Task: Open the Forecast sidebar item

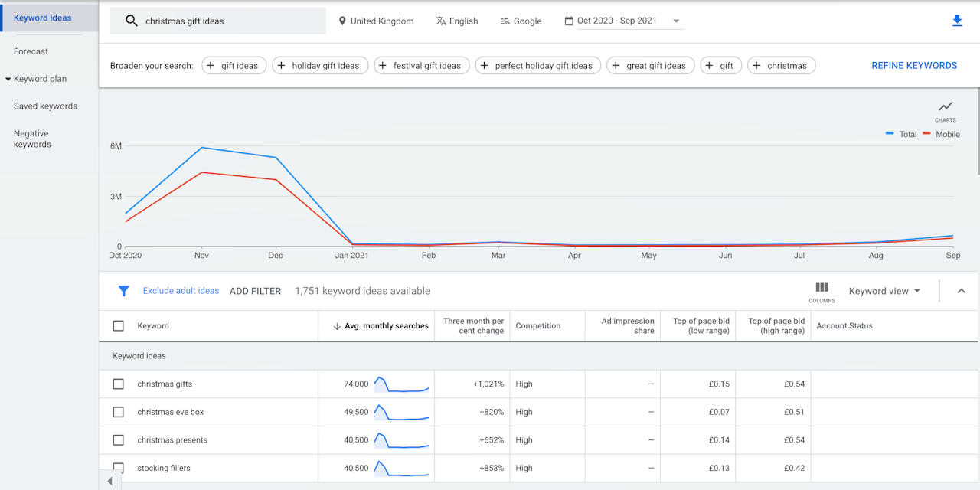Action: (x=31, y=51)
